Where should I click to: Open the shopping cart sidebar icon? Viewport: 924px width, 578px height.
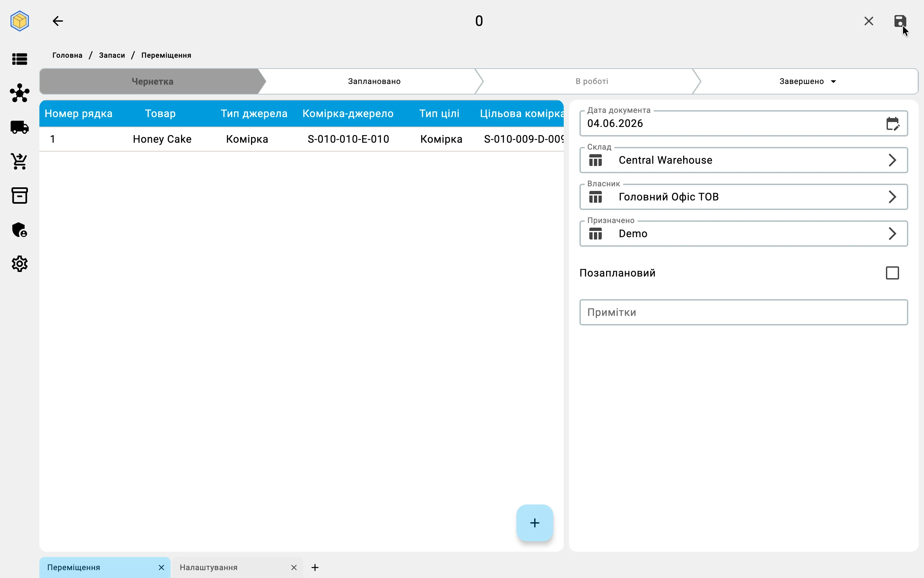tap(19, 161)
